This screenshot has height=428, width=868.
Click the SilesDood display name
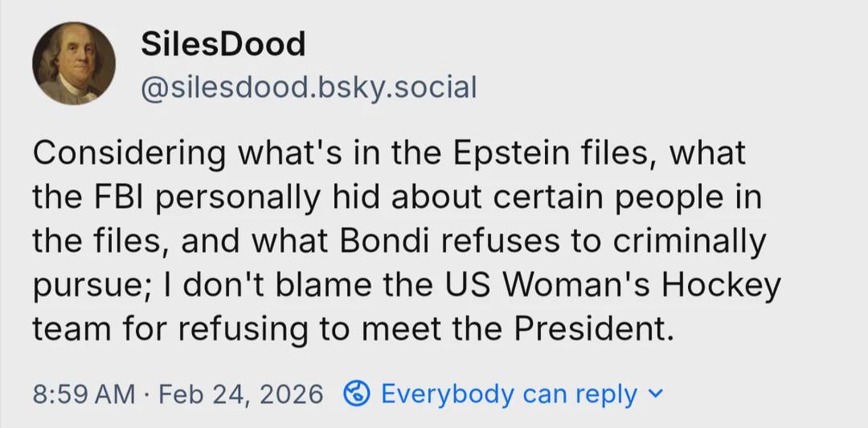click(223, 43)
